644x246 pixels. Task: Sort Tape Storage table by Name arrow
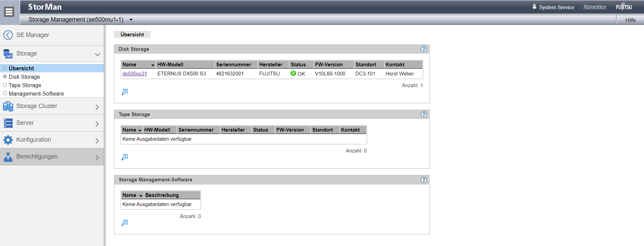click(140, 130)
